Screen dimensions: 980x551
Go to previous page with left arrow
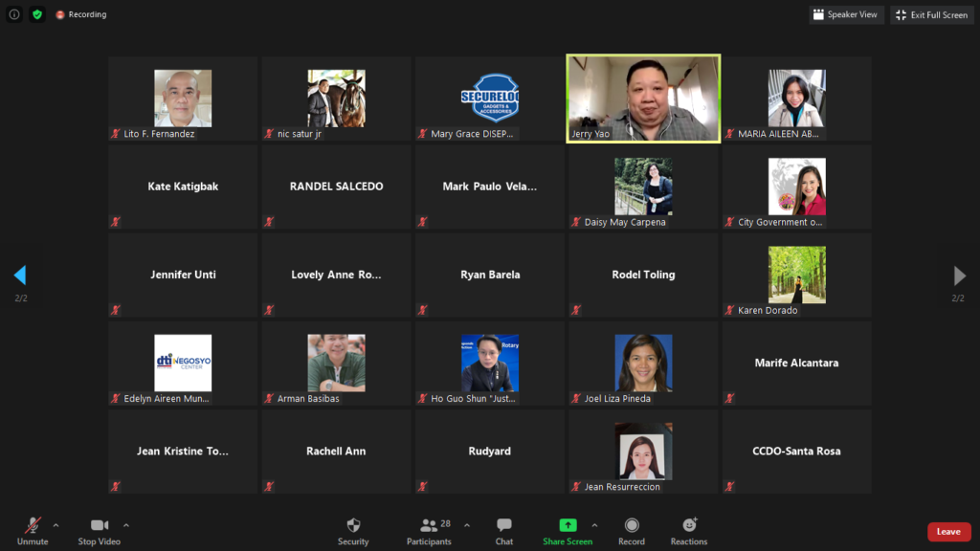pos(19,275)
